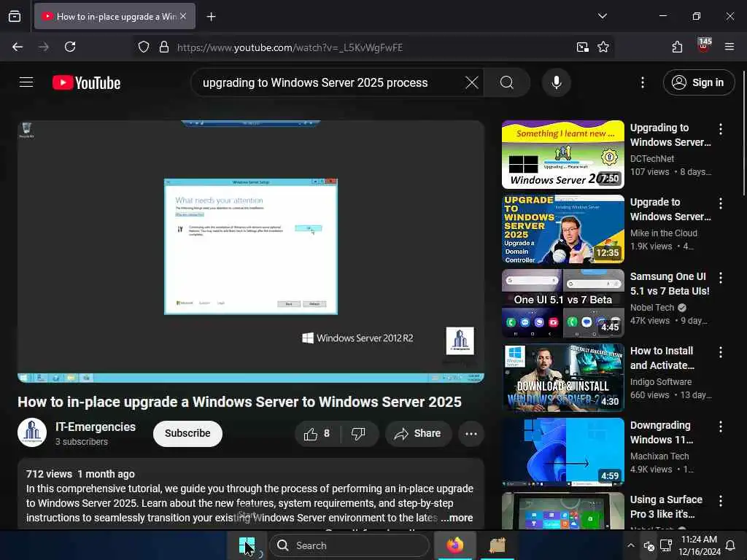Open the Windows Start menu
Image resolution: width=747 pixels, height=560 pixels.
click(x=247, y=545)
